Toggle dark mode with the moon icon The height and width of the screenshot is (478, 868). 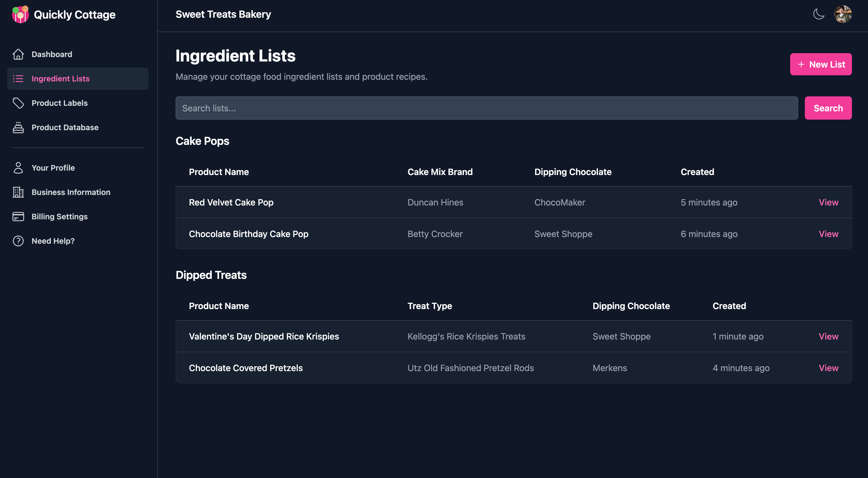[x=818, y=14]
